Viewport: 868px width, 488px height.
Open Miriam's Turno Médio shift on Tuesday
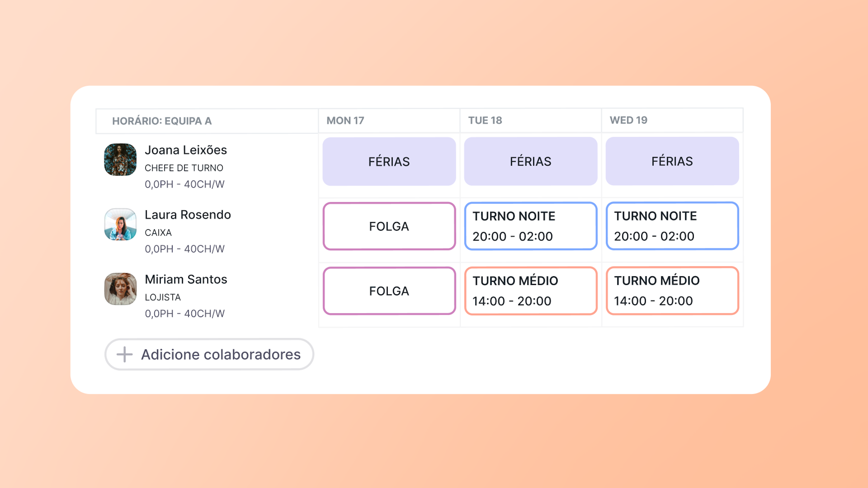click(x=531, y=291)
